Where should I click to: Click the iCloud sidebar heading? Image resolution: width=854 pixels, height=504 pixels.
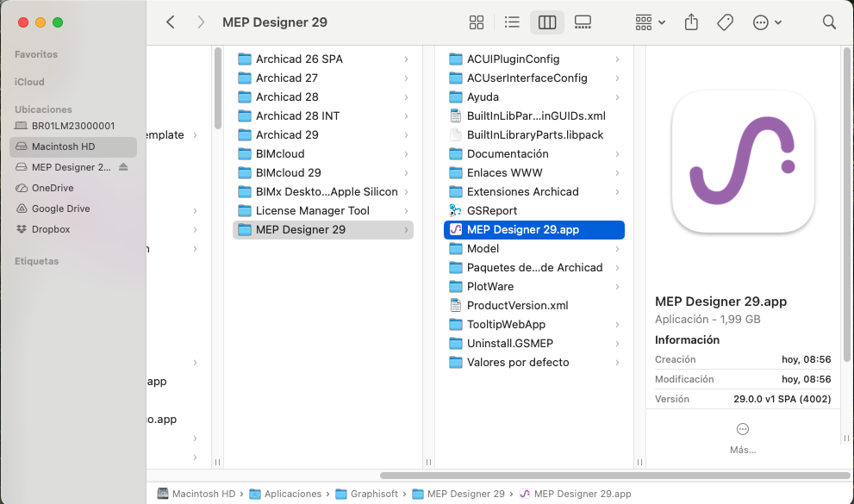click(x=29, y=82)
